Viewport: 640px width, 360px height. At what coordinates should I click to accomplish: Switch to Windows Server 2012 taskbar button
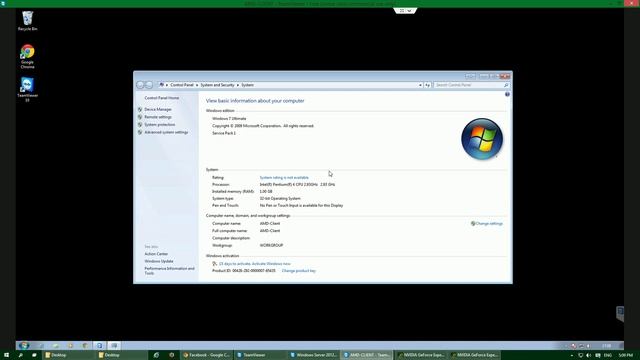[x=313, y=355]
